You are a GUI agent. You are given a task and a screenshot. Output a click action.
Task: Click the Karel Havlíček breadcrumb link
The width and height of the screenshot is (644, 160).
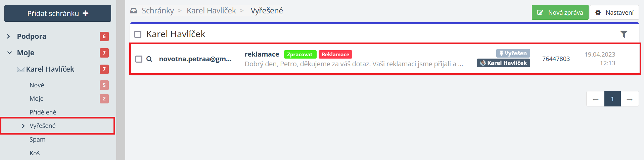[211, 11]
